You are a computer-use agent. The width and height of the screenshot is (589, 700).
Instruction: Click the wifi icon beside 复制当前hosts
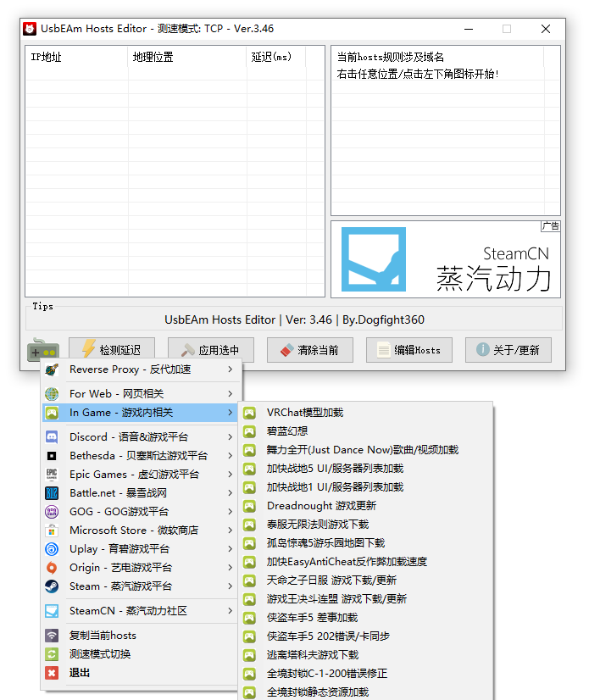(x=52, y=636)
